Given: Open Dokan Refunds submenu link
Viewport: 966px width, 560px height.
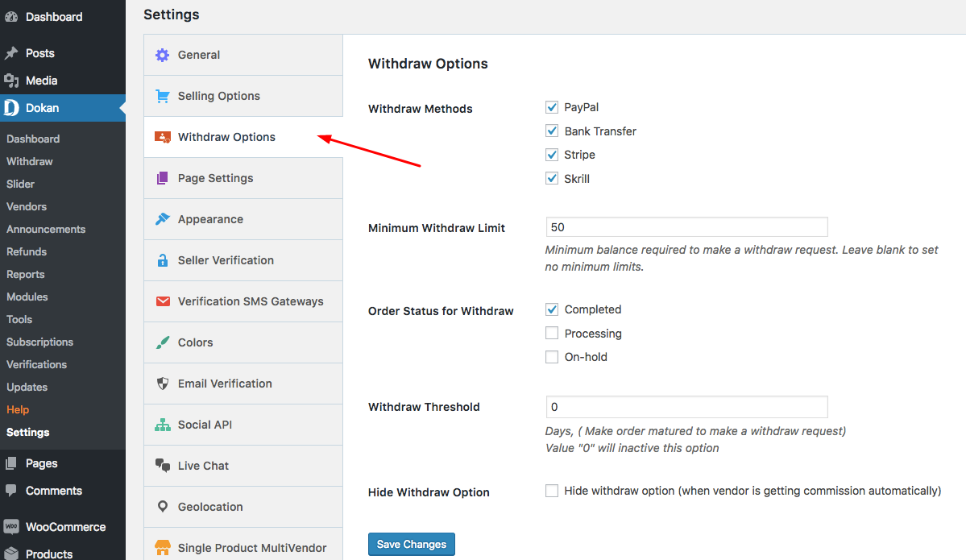Looking at the screenshot, I should pyautogui.click(x=27, y=251).
